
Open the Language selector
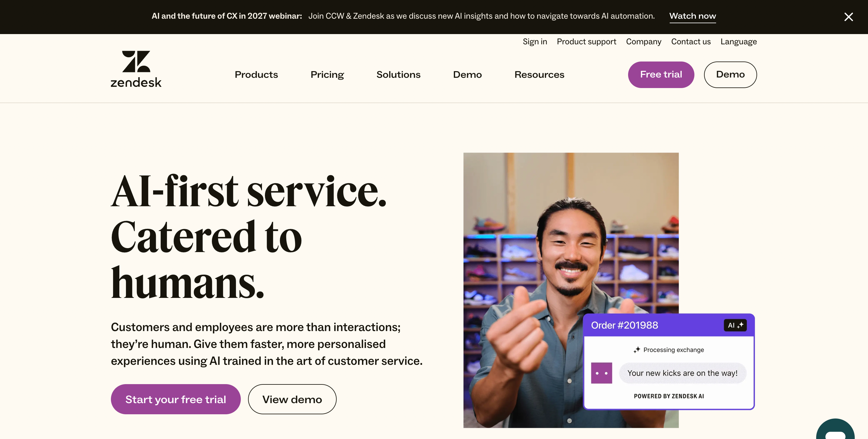pos(738,42)
